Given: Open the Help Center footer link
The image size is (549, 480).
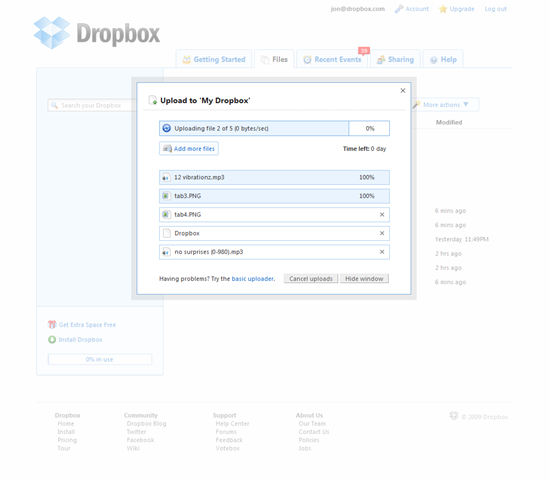Looking at the screenshot, I should coord(232,424).
